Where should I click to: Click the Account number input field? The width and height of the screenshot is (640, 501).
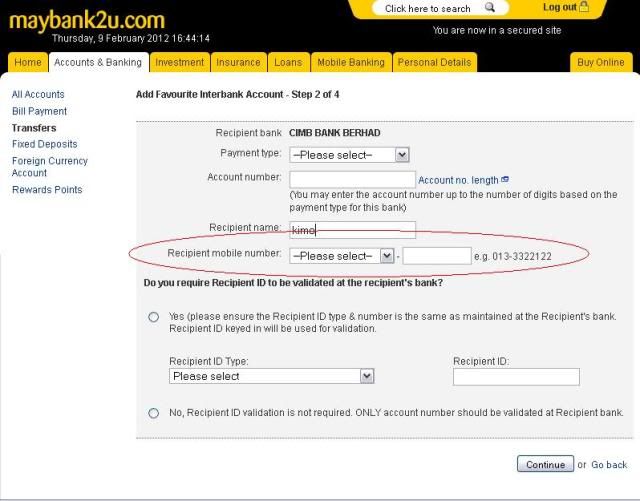[352, 180]
